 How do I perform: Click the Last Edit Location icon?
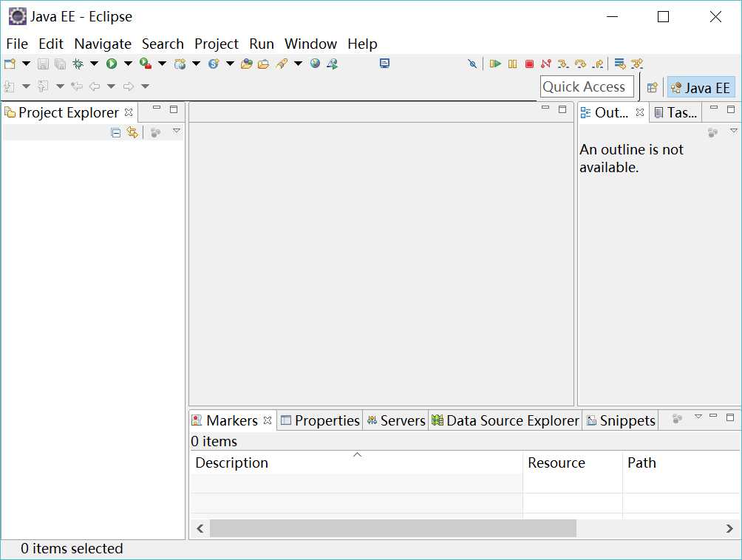coord(77,86)
